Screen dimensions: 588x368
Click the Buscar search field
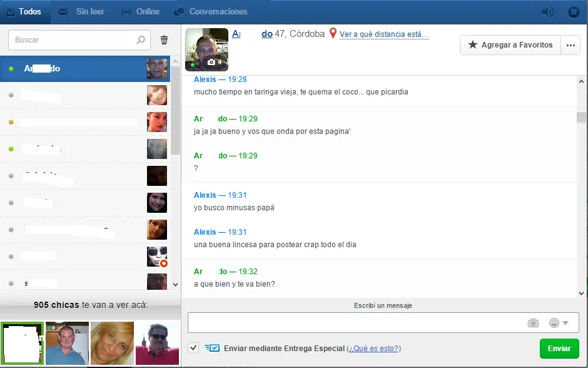[79, 40]
